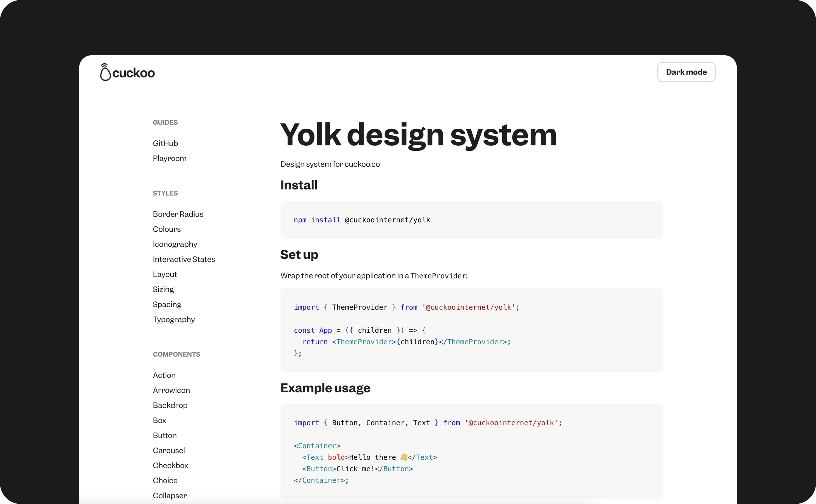Navigate to the Layout styles page

pos(165,274)
